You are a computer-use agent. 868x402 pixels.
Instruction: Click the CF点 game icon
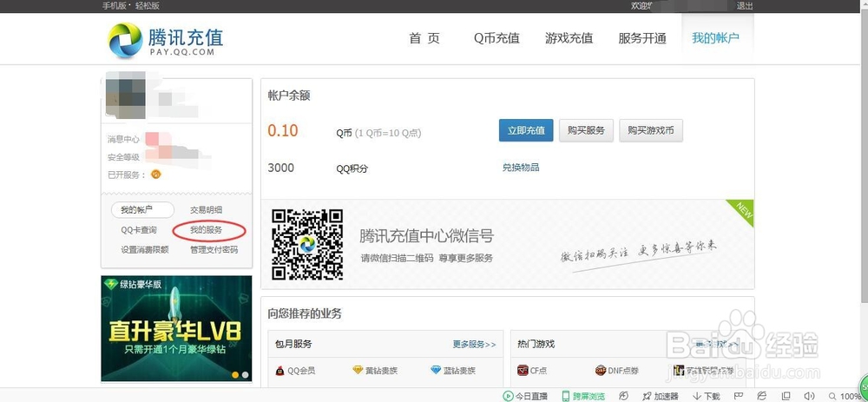click(x=523, y=371)
